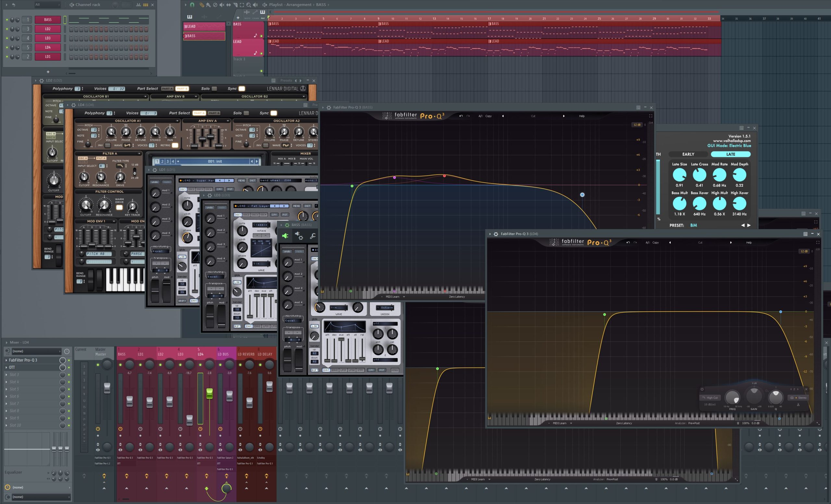Mute the BASS channel in Channel rack
This screenshot has width=831, height=504.
7,19
